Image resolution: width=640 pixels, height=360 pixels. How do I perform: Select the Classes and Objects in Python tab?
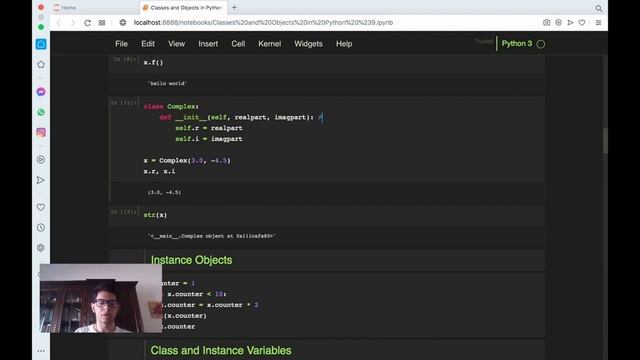182,8
